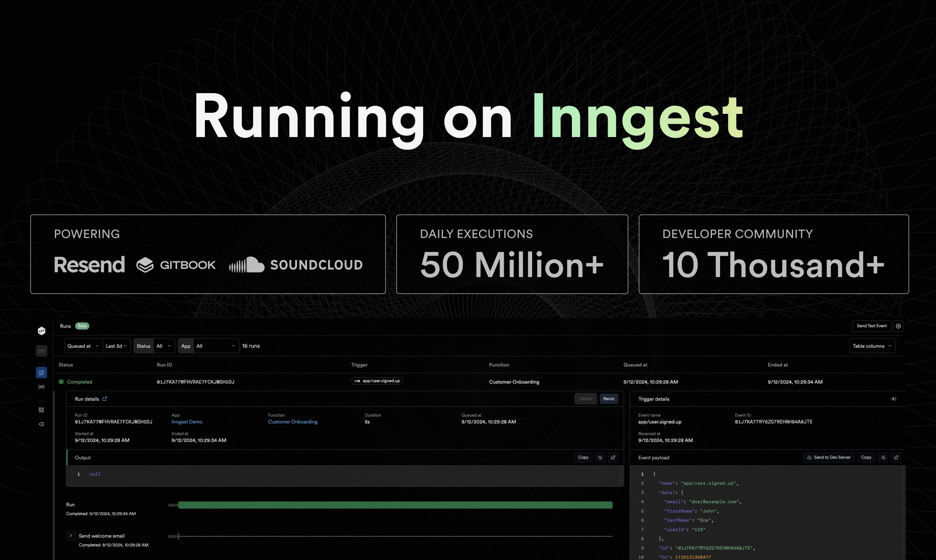Viewport: 936px width, 560px height.
Task: Click the Function column header
Action: [499, 365]
